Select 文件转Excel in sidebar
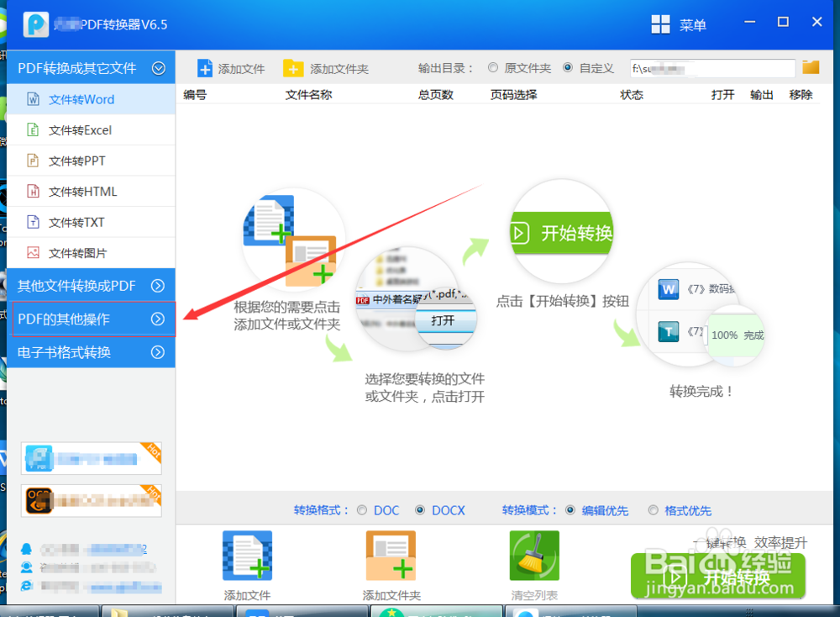The image size is (840, 617). pos(91,129)
